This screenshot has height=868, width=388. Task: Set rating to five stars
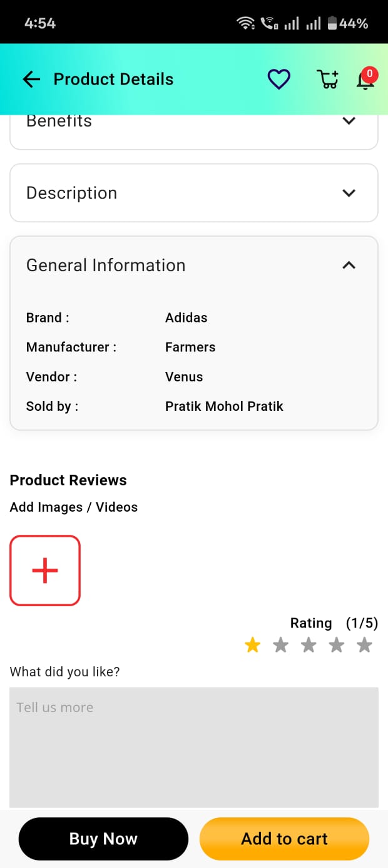point(364,645)
